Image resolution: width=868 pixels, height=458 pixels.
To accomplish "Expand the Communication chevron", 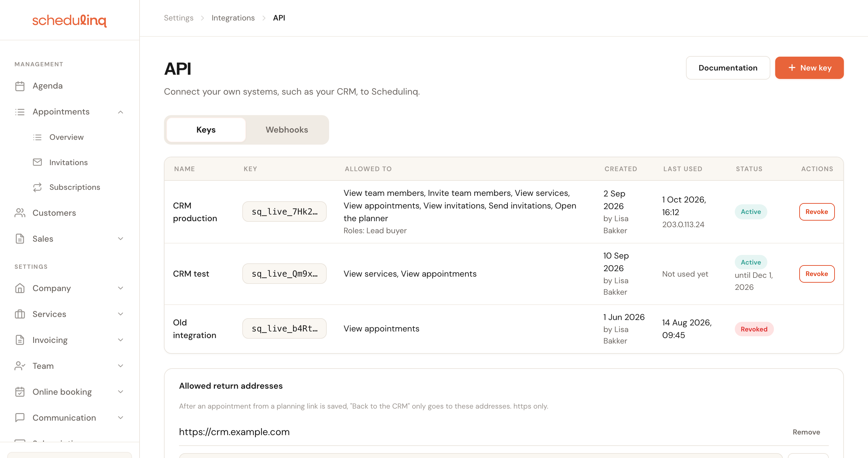I will click(x=121, y=418).
